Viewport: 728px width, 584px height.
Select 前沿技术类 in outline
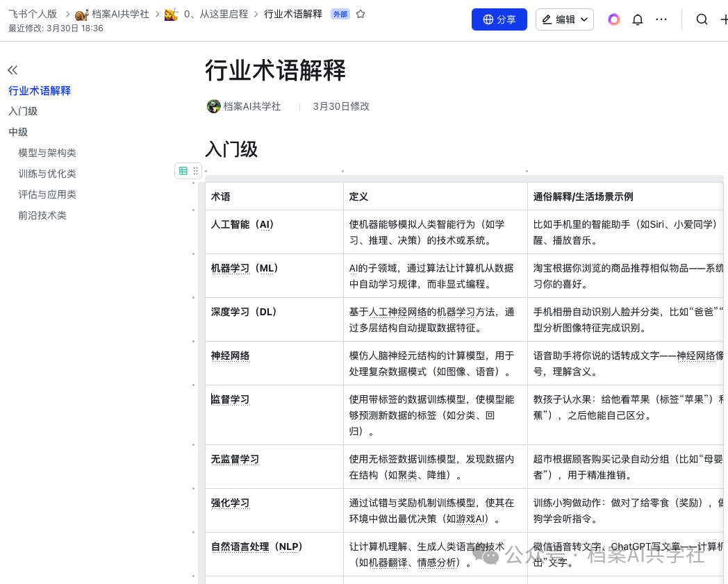tap(42, 215)
